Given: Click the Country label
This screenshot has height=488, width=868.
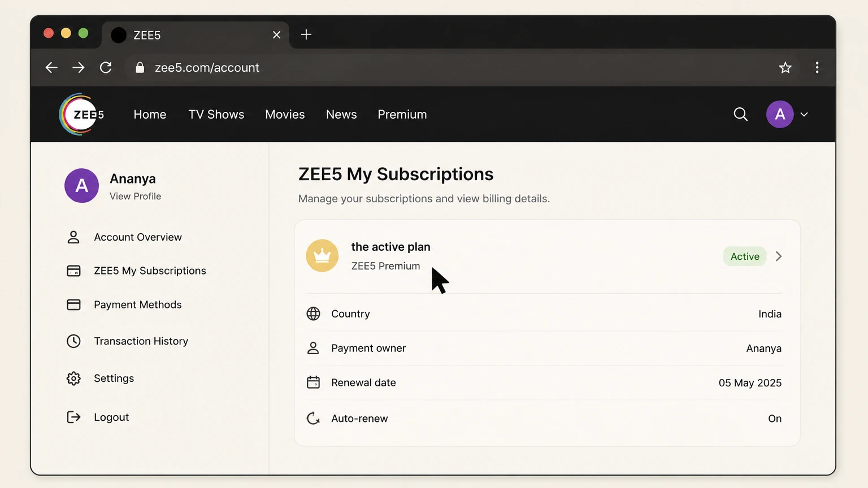Looking at the screenshot, I should 350,314.
